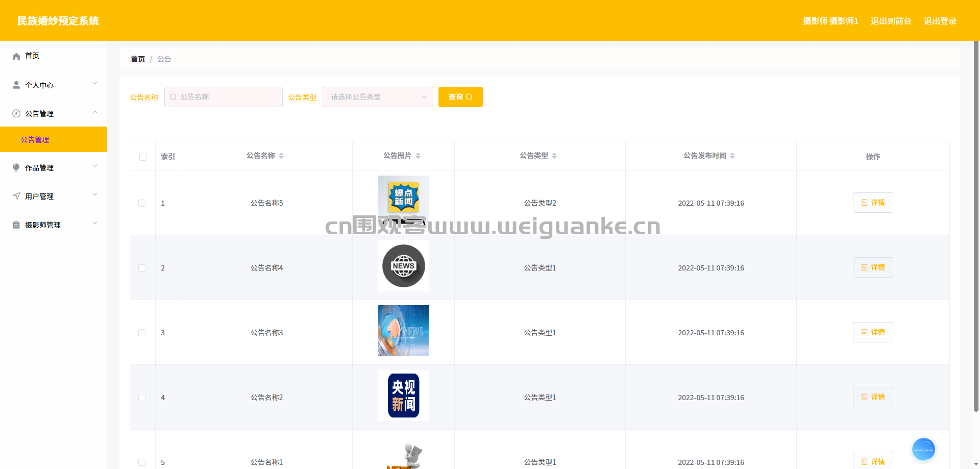Sort ascending/descending on 公告名称 column
Viewport: 980px width, 469px height.
tap(281, 156)
